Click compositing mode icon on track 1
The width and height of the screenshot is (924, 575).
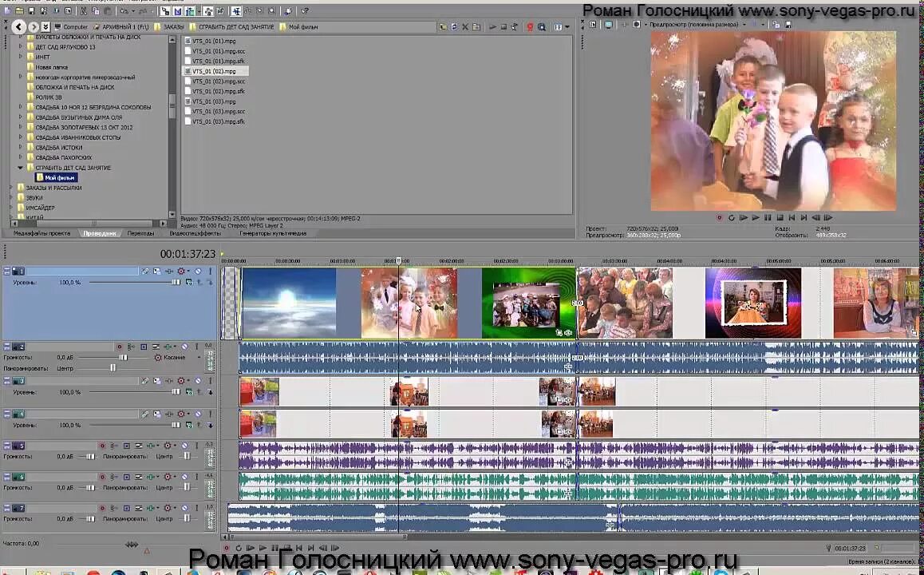point(188,282)
